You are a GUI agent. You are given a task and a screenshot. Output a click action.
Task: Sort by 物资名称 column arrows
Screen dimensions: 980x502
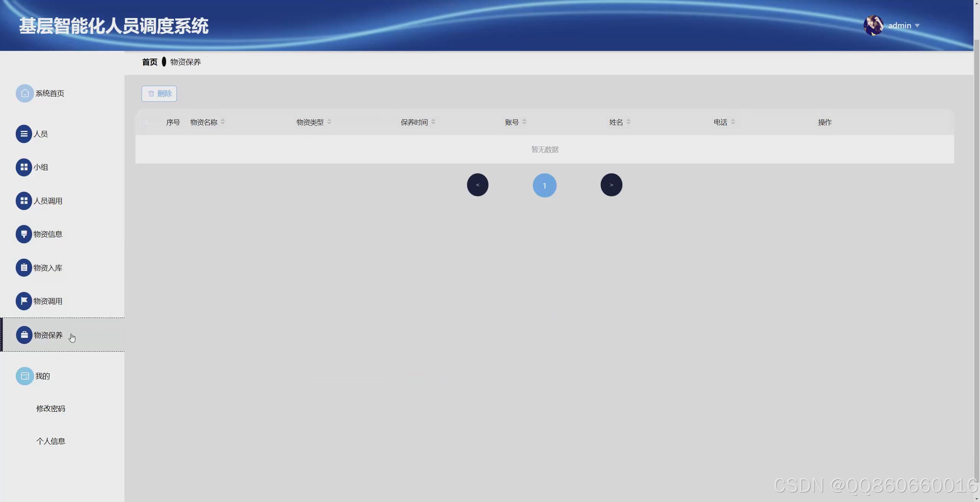(223, 122)
